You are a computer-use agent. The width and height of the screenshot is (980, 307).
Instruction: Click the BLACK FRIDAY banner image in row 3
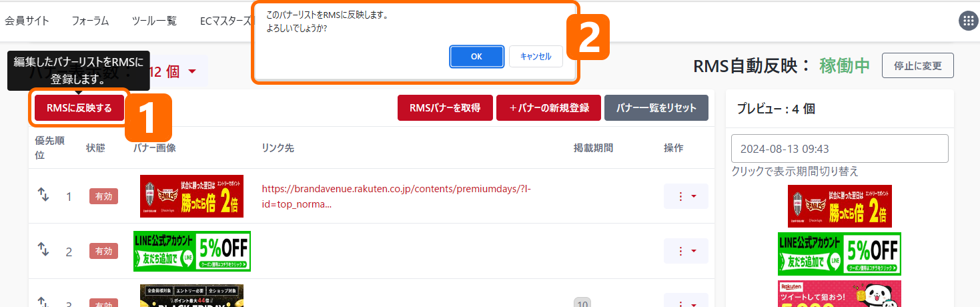click(x=192, y=296)
